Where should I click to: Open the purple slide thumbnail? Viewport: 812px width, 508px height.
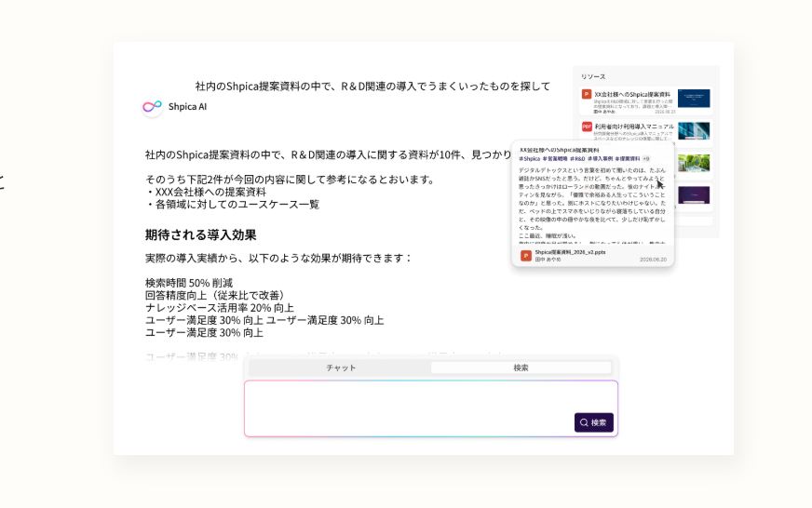(x=694, y=195)
